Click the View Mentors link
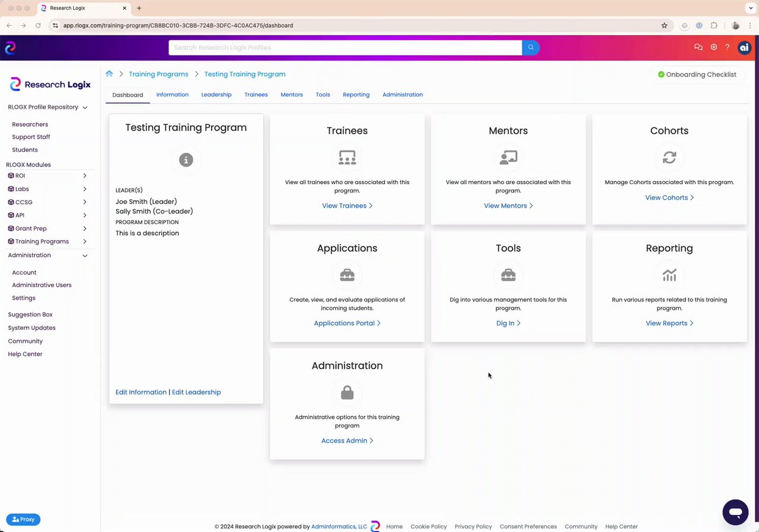 tap(508, 206)
